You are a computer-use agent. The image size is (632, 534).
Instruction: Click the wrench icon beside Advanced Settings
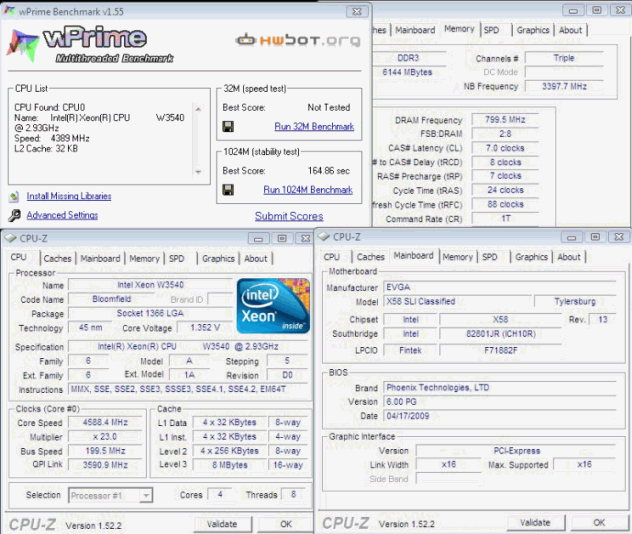(15, 216)
